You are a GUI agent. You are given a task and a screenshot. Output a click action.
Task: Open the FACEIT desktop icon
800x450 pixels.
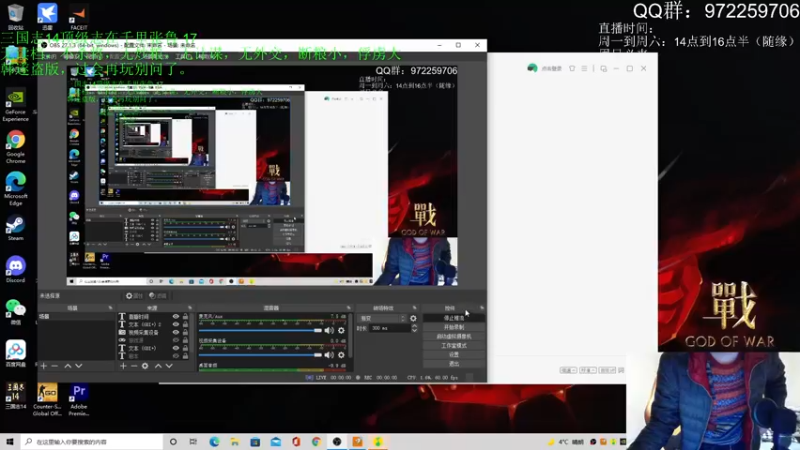pyautogui.click(x=79, y=16)
